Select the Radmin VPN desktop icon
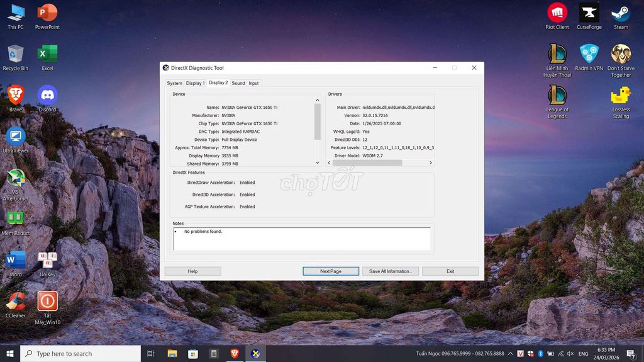Image resolution: width=644 pixels, height=362 pixels. [x=589, y=58]
